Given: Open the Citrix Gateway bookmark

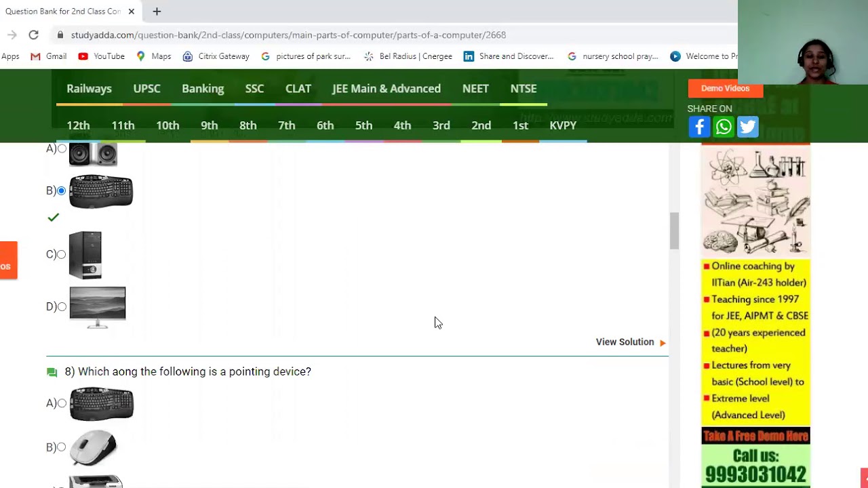Looking at the screenshot, I should (x=216, y=56).
